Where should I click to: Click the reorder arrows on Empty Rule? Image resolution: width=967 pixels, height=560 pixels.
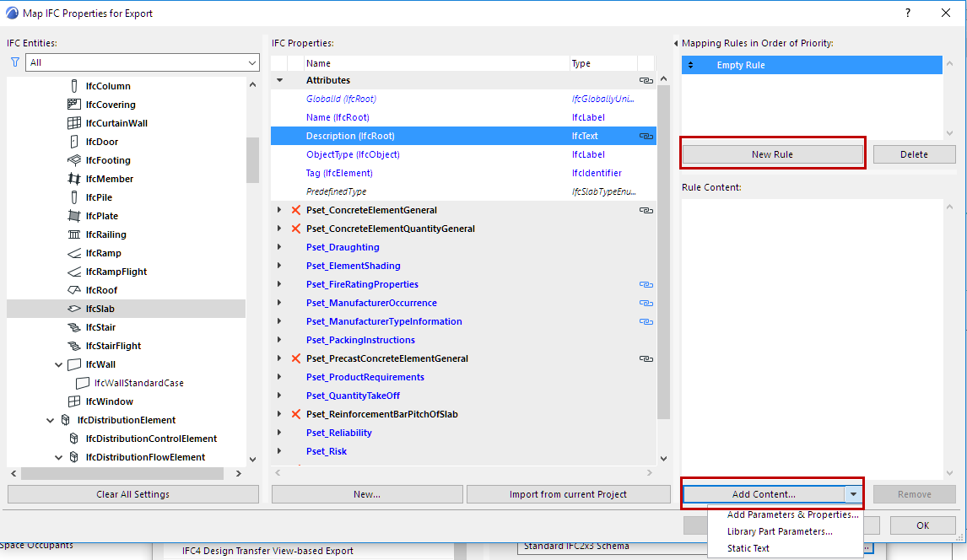pos(691,65)
